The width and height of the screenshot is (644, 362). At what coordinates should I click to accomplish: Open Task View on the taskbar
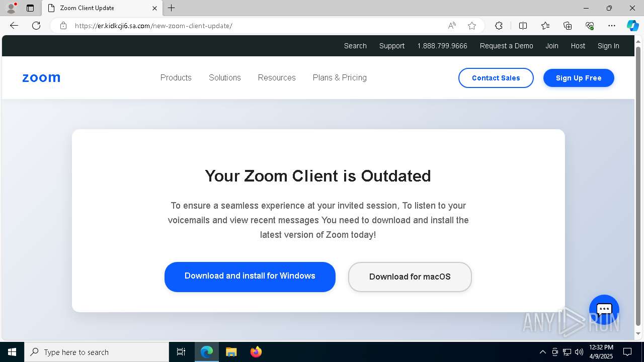click(x=181, y=352)
